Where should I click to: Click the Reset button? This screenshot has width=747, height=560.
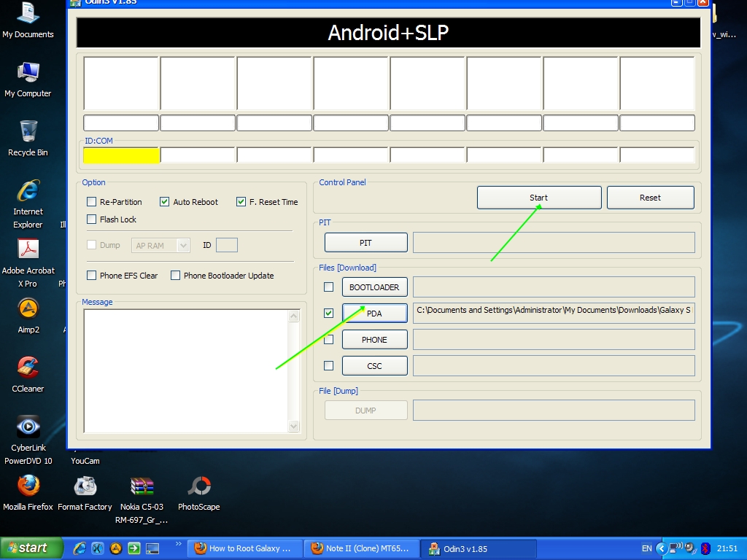(x=650, y=198)
